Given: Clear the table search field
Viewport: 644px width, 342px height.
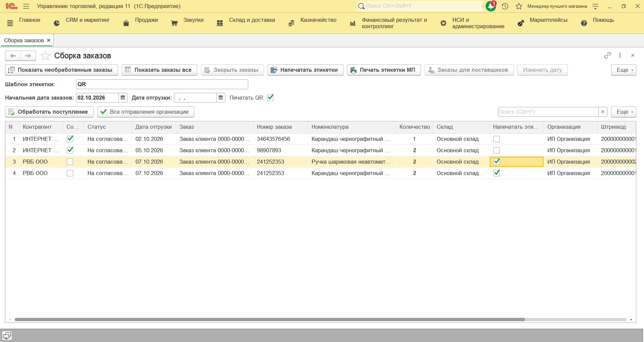Looking at the screenshot, I should coord(603,112).
